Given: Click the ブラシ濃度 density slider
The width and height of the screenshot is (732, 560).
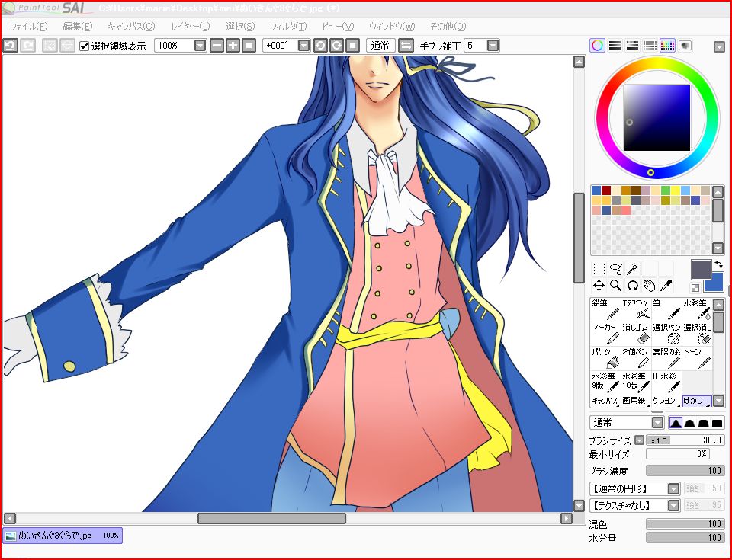Looking at the screenshot, I should tap(685, 470).
